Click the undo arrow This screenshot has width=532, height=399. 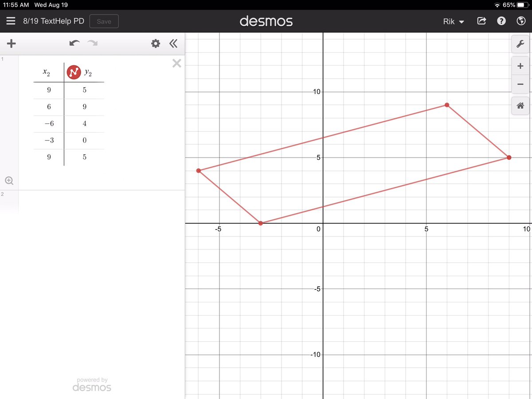coord(74,43)
